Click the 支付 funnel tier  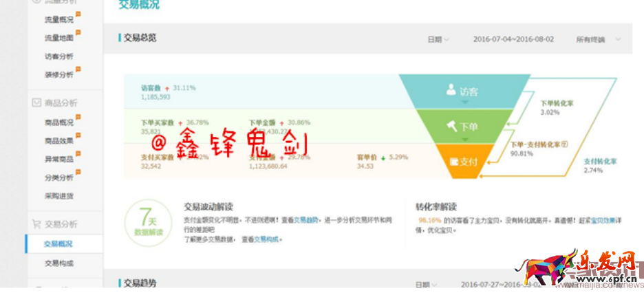[464, 161]
